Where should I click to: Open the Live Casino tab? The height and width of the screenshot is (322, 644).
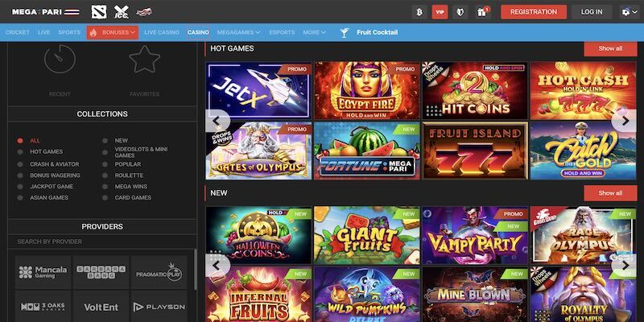tap(162, 32)
